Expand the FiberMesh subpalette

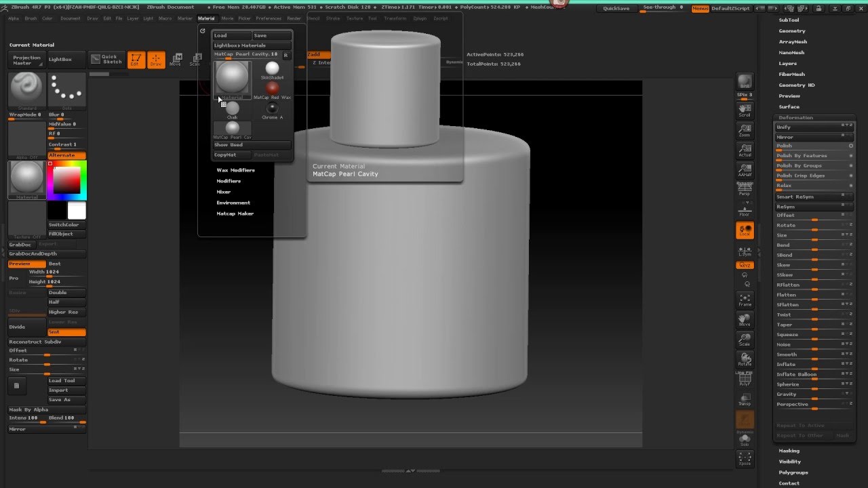(x=792, y=74)
